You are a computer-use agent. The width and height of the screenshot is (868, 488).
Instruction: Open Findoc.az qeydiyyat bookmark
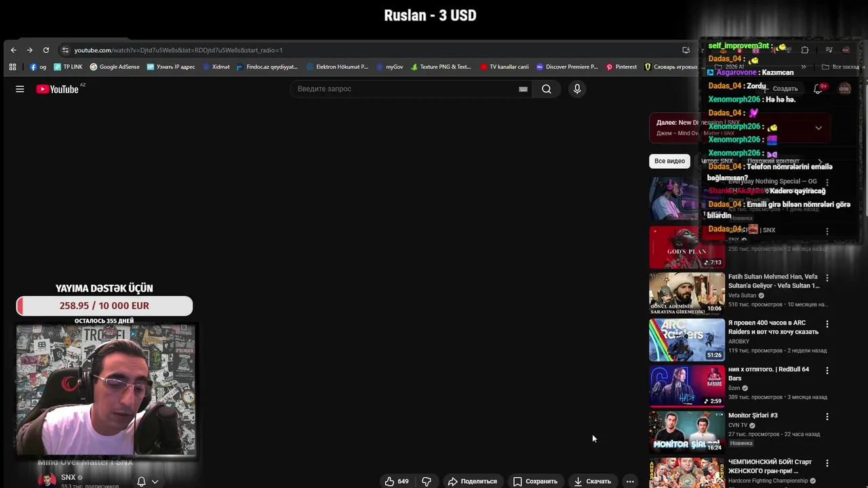(267, 67)
